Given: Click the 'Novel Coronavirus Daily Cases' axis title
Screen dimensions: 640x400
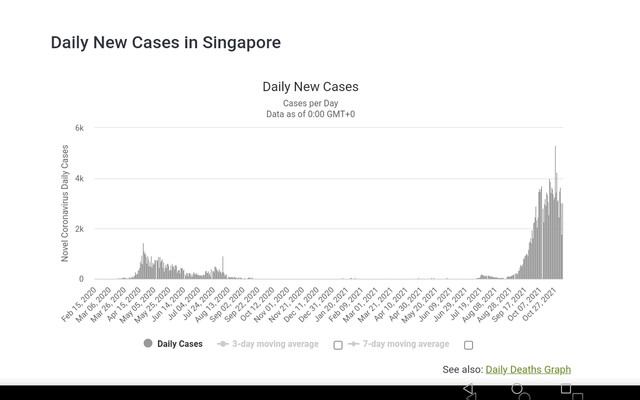Looking at the screenshot, I should click(65, 204).
